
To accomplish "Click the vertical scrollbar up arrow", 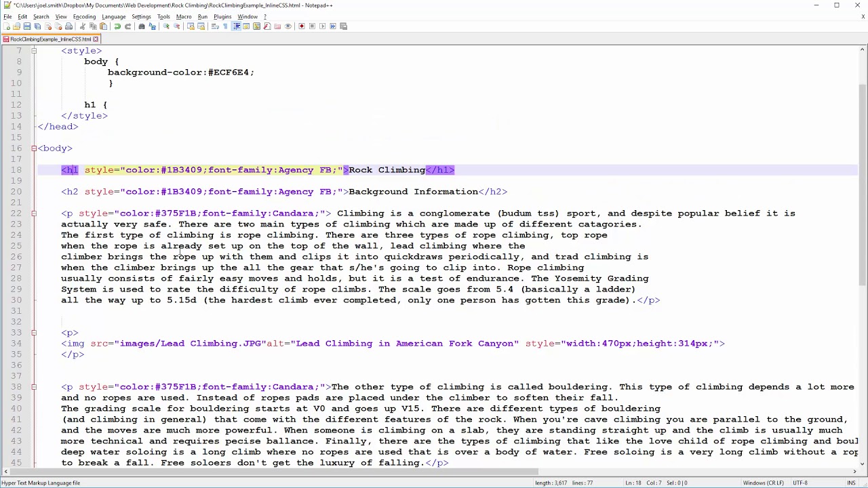I will pos(863,50).
